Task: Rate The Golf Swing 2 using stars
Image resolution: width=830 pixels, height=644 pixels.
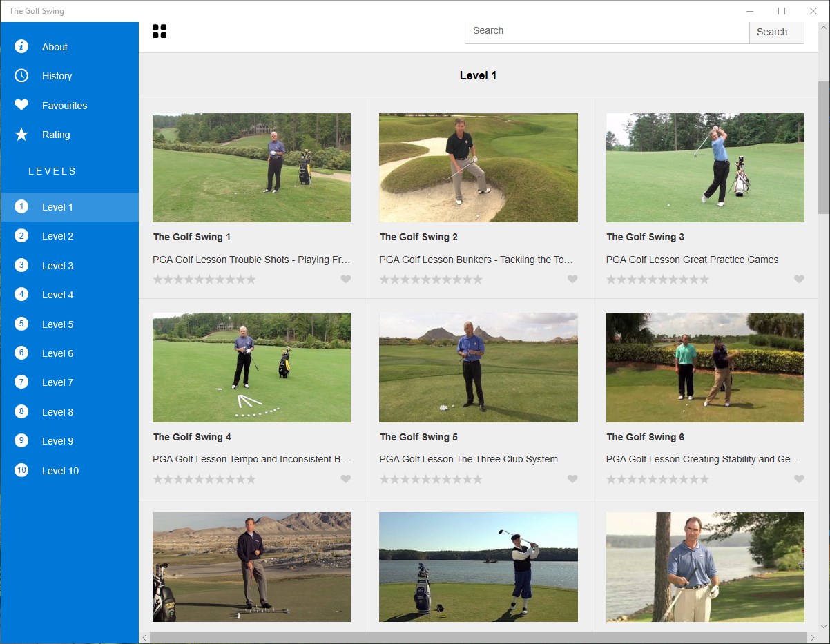Action: click(431, 280)
